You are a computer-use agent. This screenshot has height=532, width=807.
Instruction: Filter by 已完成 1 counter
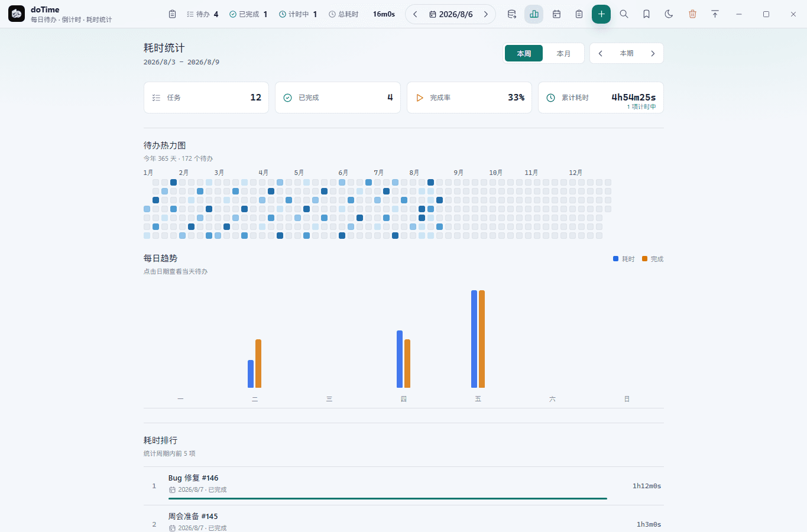(248, 14)
